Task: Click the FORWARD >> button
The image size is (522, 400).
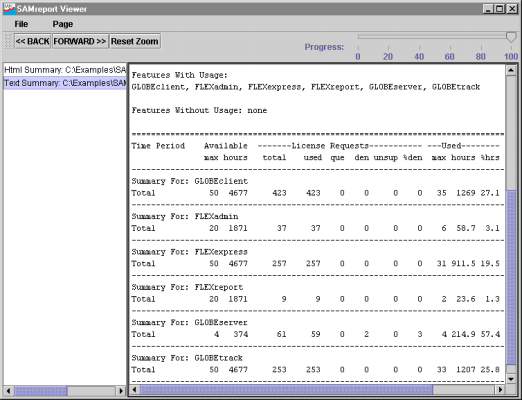Action: [80, 41]
